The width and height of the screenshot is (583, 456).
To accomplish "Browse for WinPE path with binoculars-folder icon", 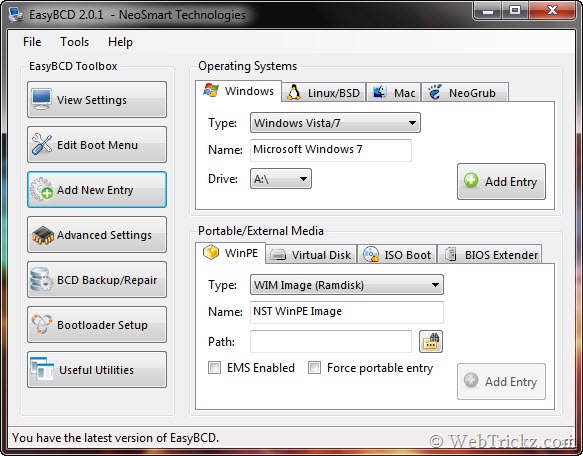I will coord(431,341).
